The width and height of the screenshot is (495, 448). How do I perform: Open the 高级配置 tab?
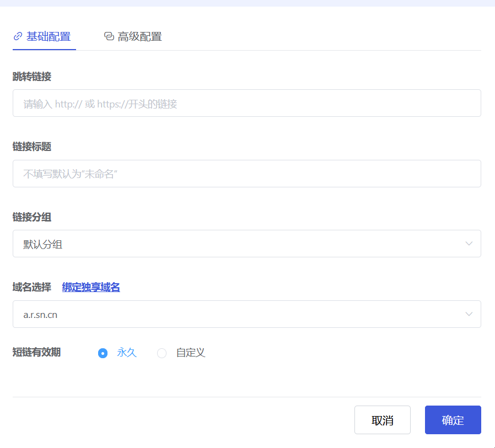[133, 36]
